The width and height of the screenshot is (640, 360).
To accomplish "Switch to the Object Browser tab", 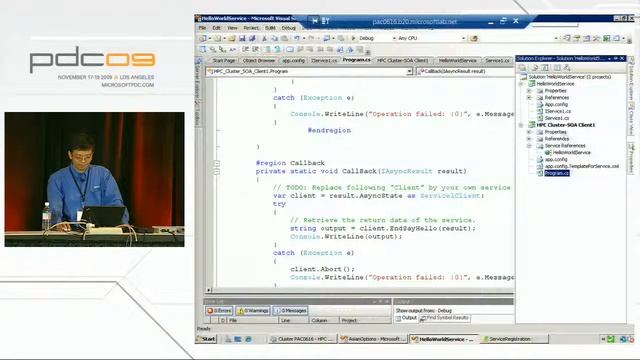I will pos(259,60).
